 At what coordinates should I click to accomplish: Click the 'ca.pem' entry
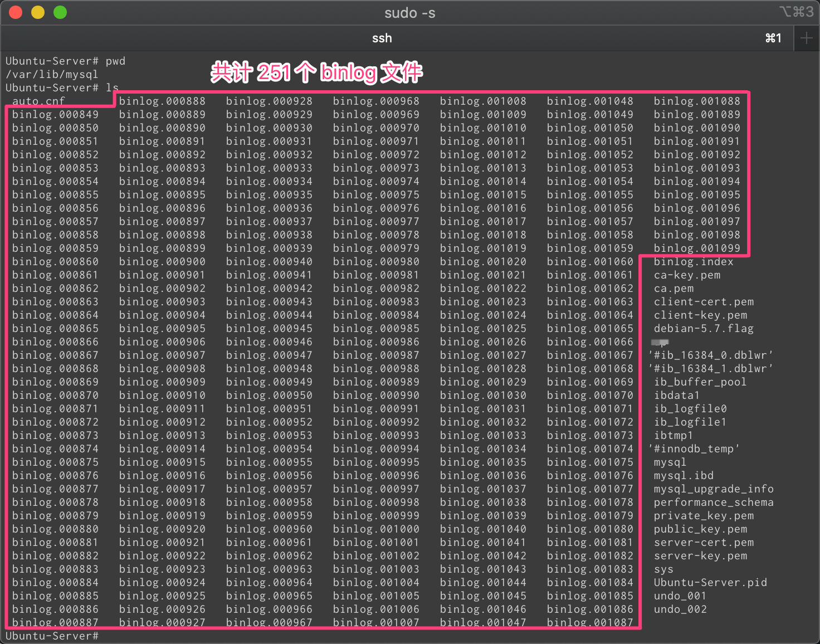(x=673, y=289)
